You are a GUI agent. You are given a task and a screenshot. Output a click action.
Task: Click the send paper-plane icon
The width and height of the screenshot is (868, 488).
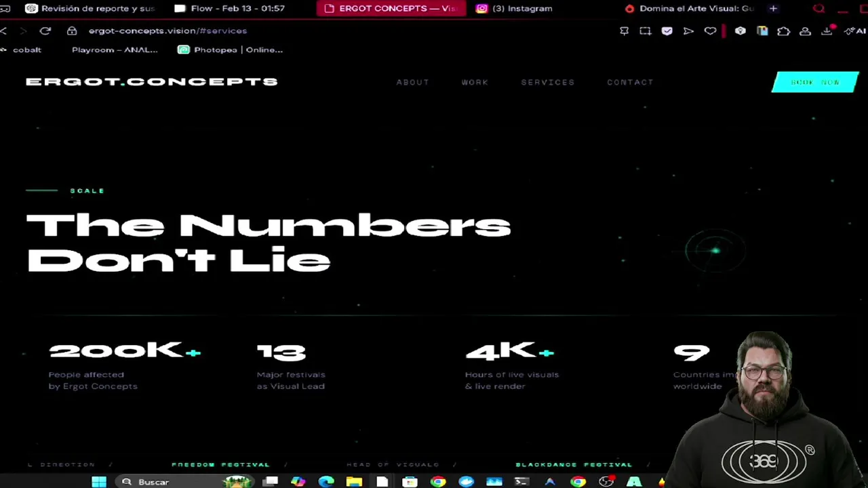tap(688, 31)
